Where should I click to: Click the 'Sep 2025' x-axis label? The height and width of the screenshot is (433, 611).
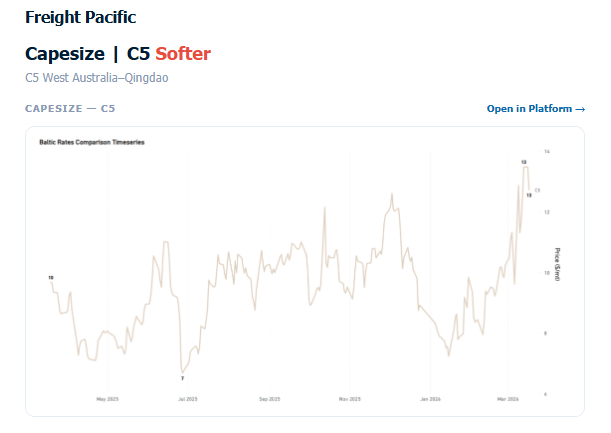pyautogui.click(x=270, y=399)
